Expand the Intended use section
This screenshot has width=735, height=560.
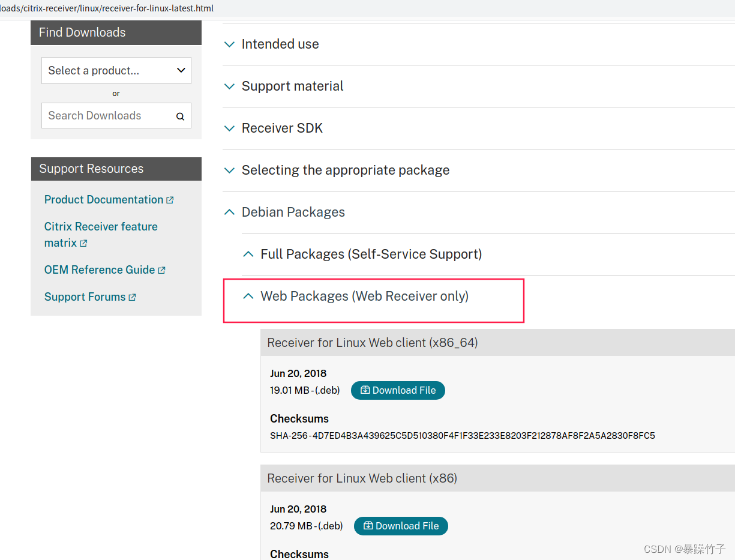pyautogui.click(x=280, y=44)
